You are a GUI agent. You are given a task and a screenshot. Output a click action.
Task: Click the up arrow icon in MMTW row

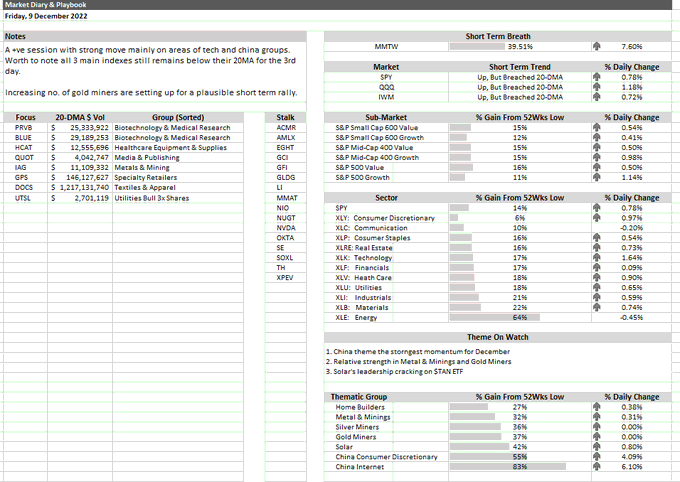click(597, 46)
